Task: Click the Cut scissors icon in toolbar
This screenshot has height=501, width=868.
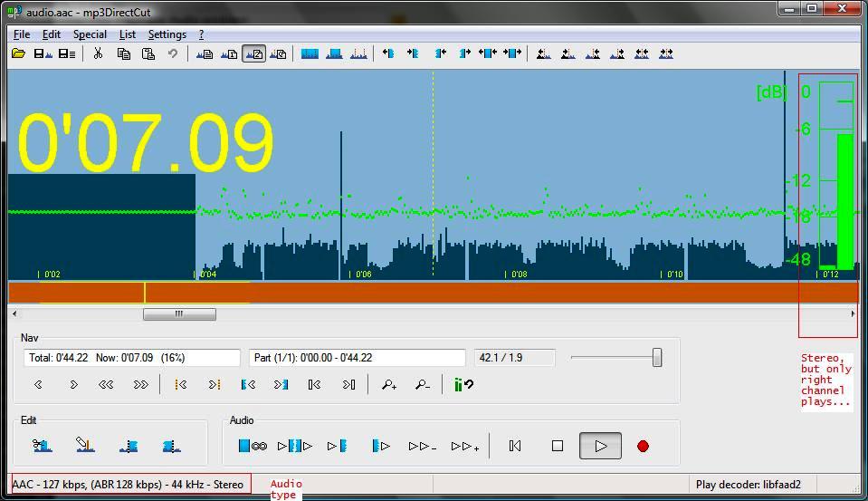Action: [98, 54]
